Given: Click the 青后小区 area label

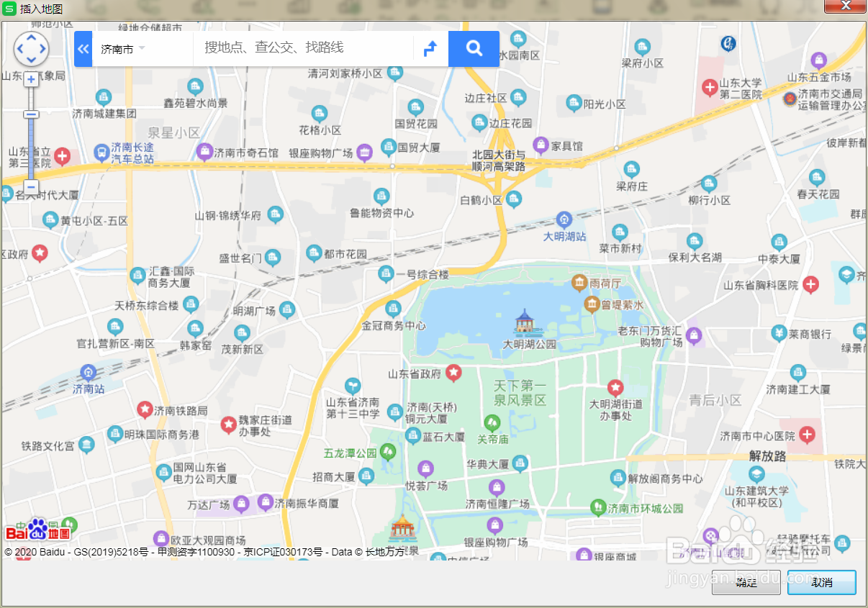Looking at the screenshot, I should point(715,400).
